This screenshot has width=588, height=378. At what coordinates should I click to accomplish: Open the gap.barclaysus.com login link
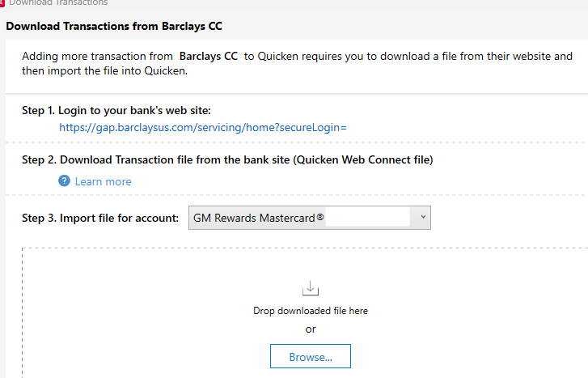tap(203, 128)
